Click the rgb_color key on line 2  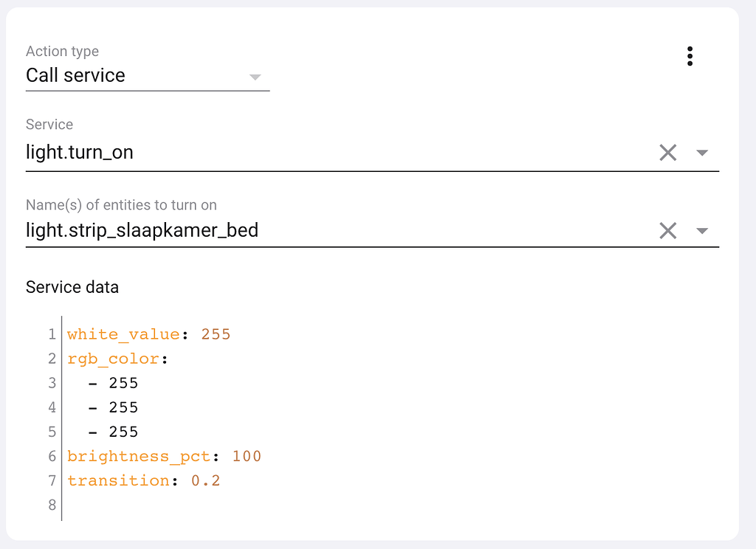pyautogui.click(x=112, y=358)
